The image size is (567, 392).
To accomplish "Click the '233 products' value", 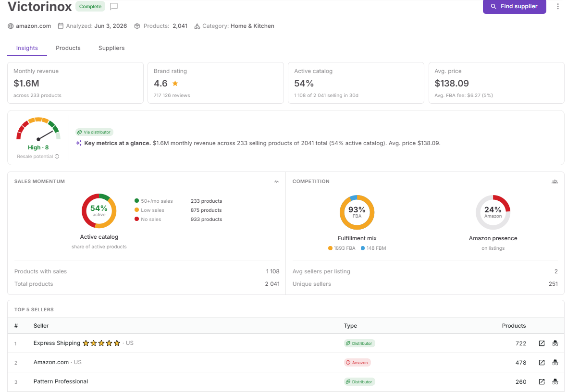I will (x=206, y=201).
